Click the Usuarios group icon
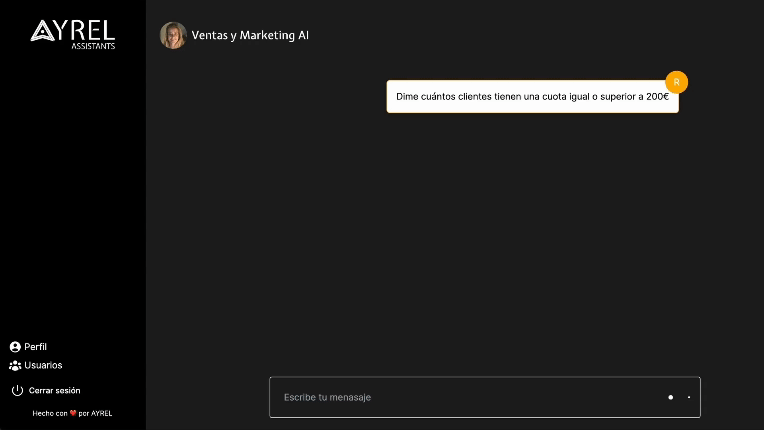 pos(15,366)
